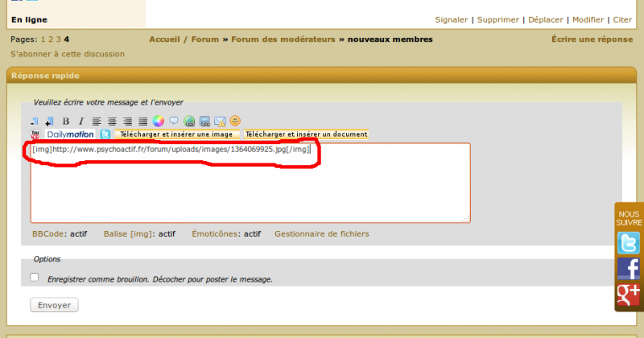Open the text color wheel picker
Image resolution: width=644 pixels, height=338 pixels.
click(x=159, y=122)
